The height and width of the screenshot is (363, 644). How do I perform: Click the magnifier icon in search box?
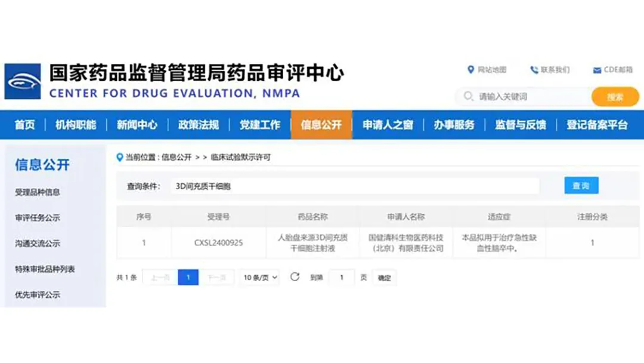point(468,96)
